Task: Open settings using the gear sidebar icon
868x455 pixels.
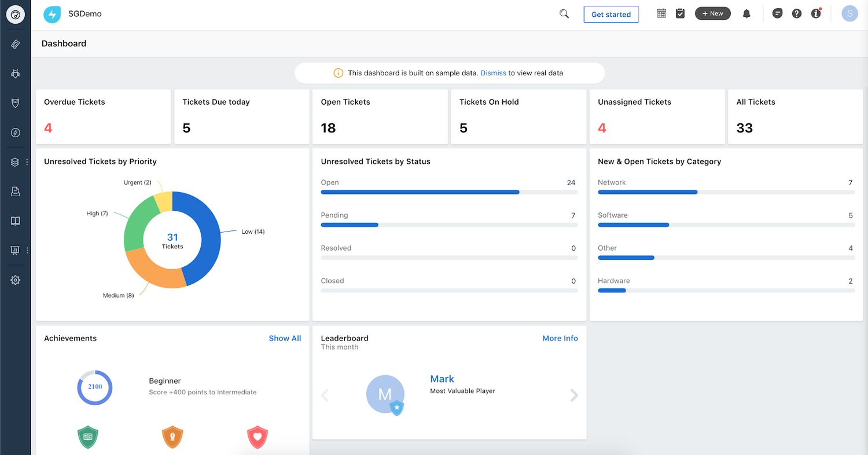Action: 16,280
